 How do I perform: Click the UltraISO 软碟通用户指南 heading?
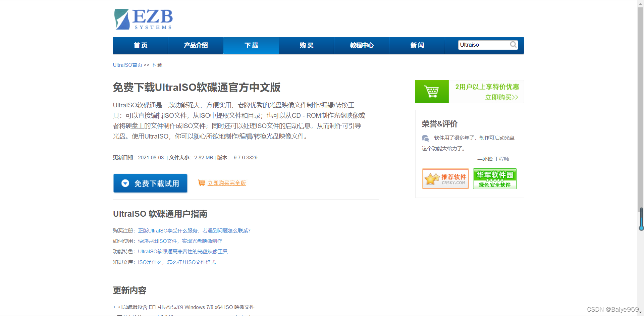tap(160, 214)
